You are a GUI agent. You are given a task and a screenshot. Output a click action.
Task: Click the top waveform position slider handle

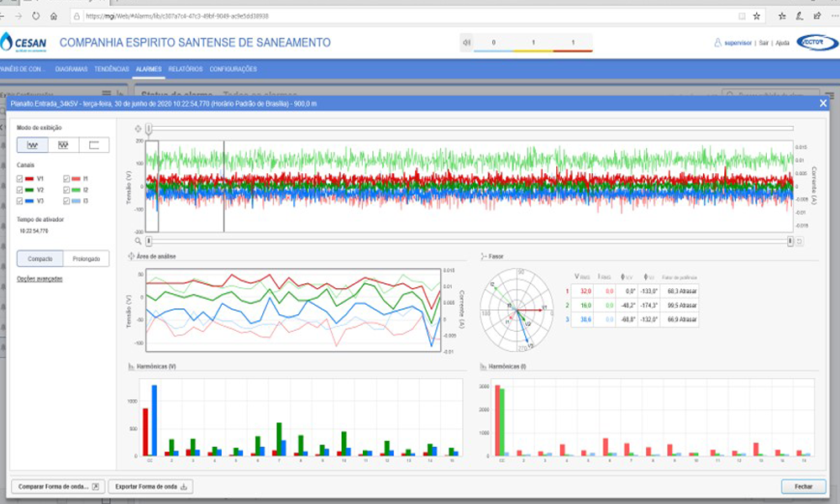[x=149, y=129]
